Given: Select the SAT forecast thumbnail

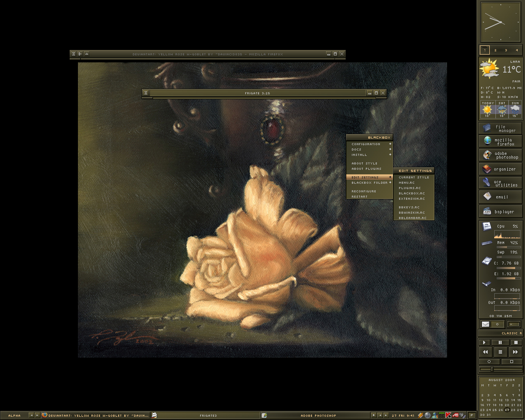Looking at the screenshot, I should (502, 109).
